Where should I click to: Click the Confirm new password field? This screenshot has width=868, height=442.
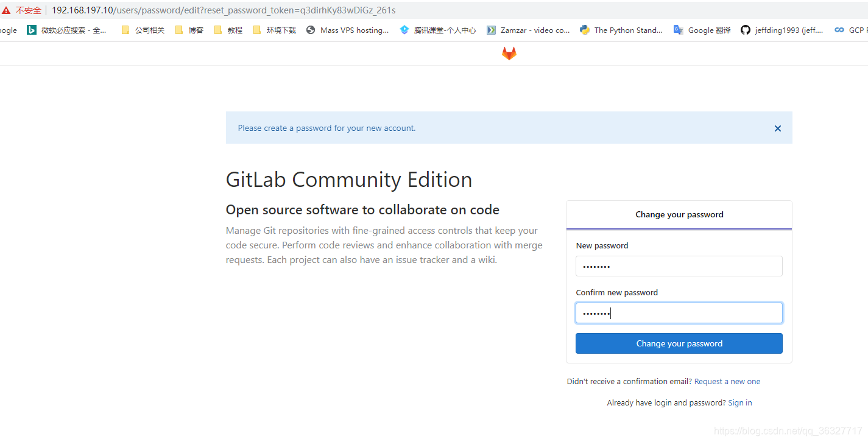point(679,313)
